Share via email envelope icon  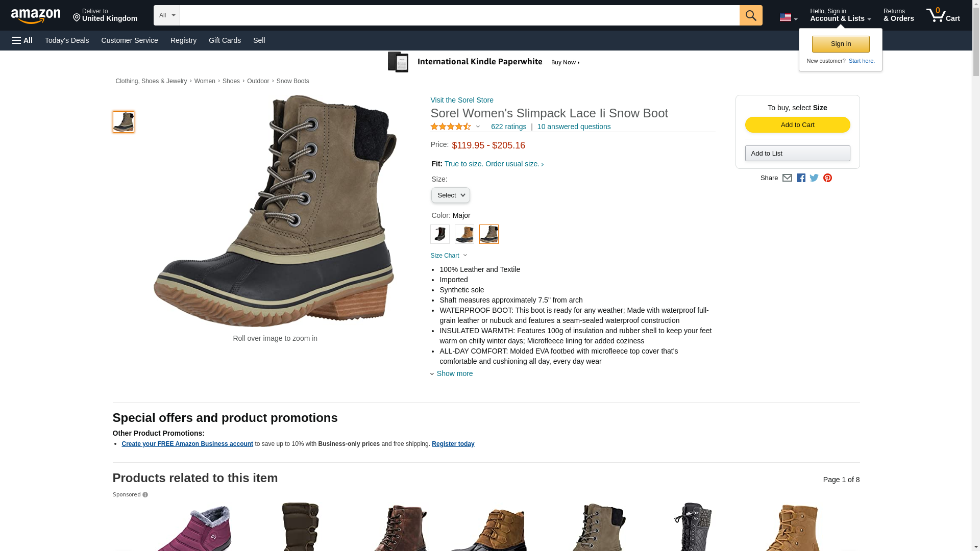point(787,178)
